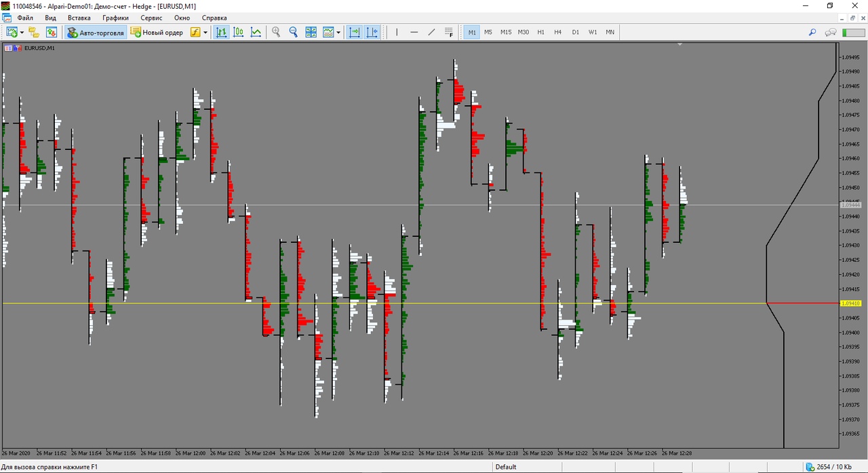The height and width of the screenshot is (473, 868).
Task: Tile chart windows icon
Action: pos(311,32)
